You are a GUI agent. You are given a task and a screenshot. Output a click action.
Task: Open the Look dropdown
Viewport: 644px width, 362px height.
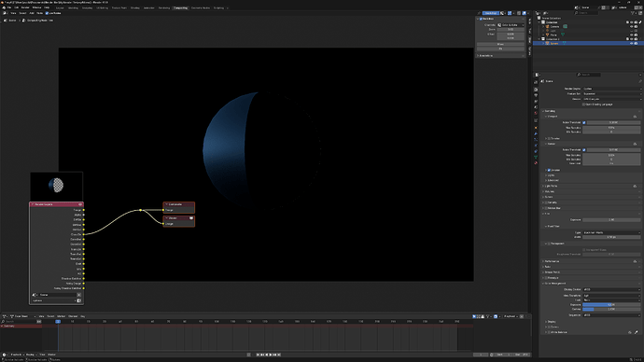tap(611, 300)
